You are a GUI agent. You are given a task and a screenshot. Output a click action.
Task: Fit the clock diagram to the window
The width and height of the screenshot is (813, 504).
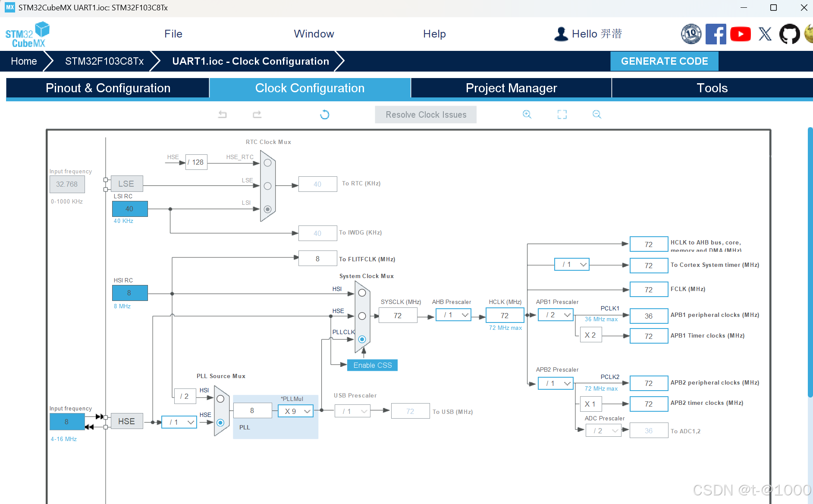[562, 114]
